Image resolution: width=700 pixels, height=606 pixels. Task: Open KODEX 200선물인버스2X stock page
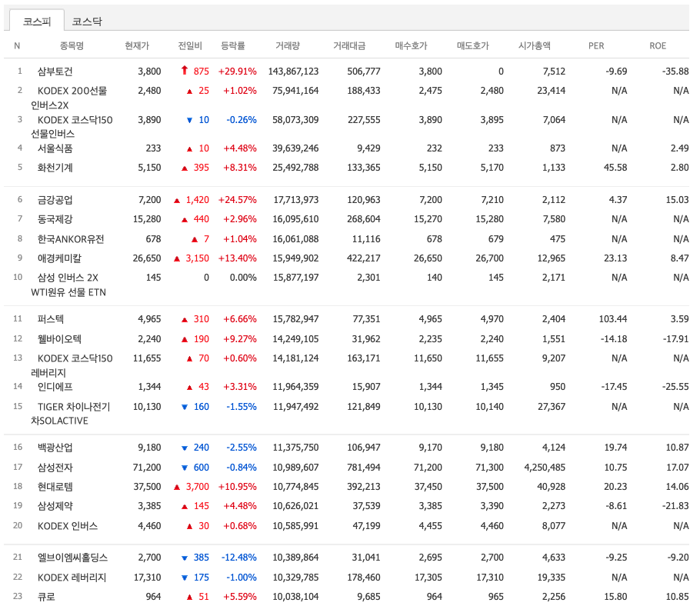(68, 98)
